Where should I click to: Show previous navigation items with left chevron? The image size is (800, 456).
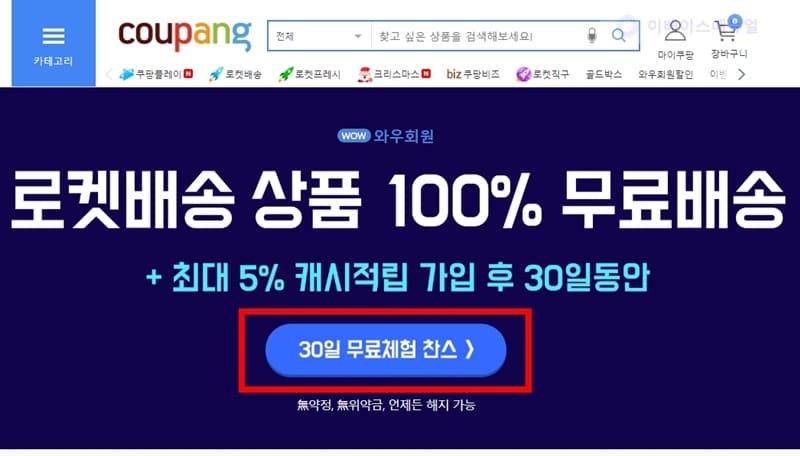[109, 74]
